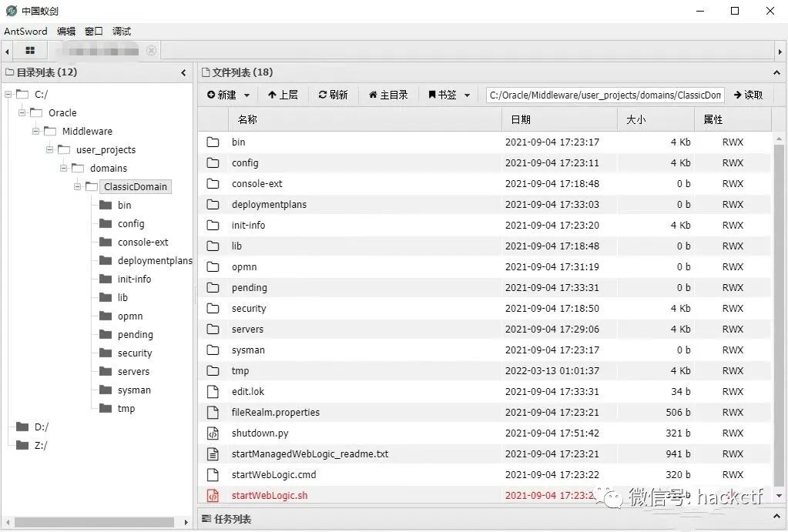Viewport: 788px width, 532px height.
Task: Select sysman in the directory tree
Action: (x=134, y=390)
